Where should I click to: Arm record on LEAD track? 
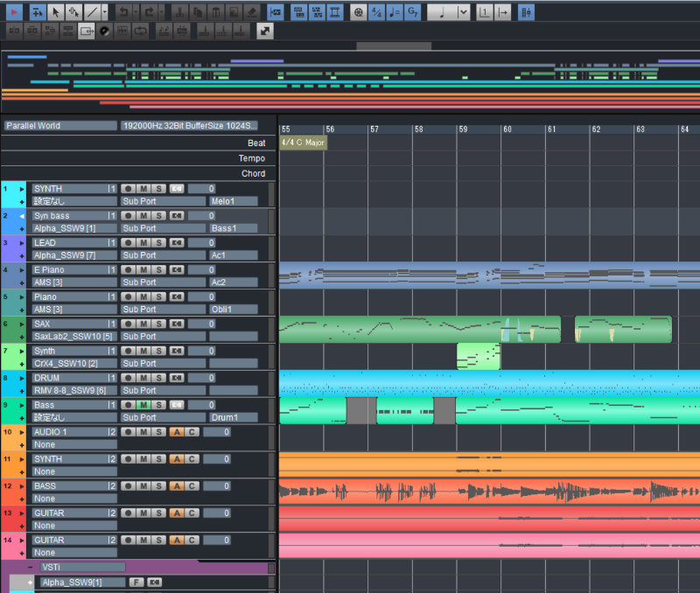128,243
